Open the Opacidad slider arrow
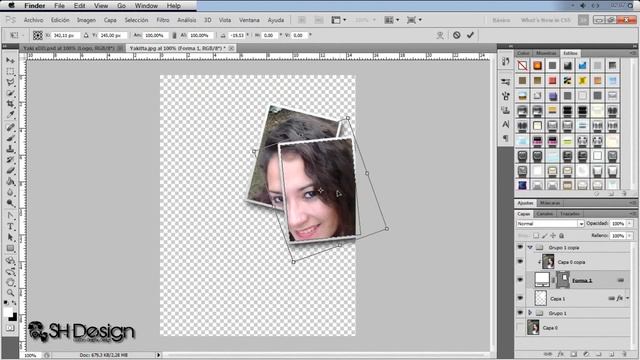 (630, 223)
